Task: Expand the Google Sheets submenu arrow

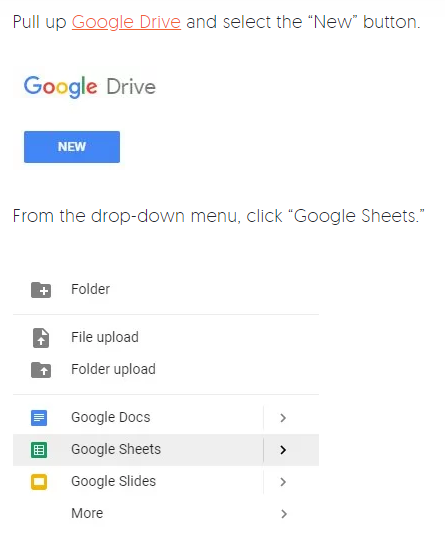Action: tap(283, 450)
